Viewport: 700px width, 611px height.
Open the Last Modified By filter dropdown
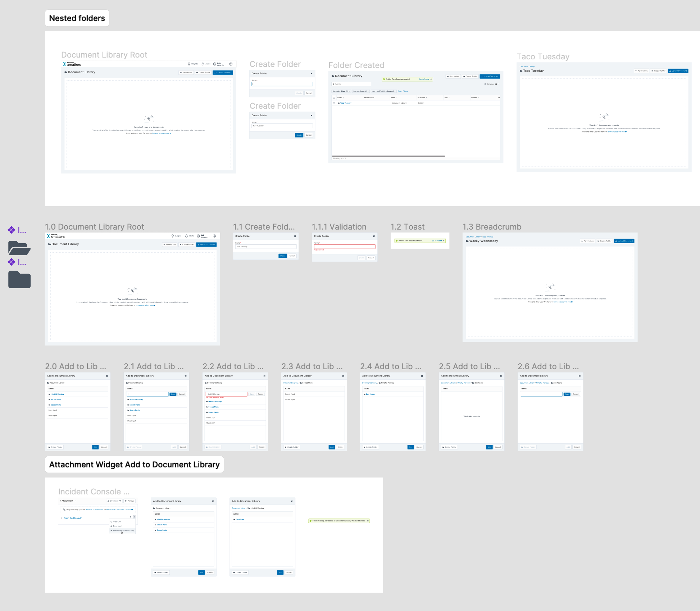tap(383, 91)
